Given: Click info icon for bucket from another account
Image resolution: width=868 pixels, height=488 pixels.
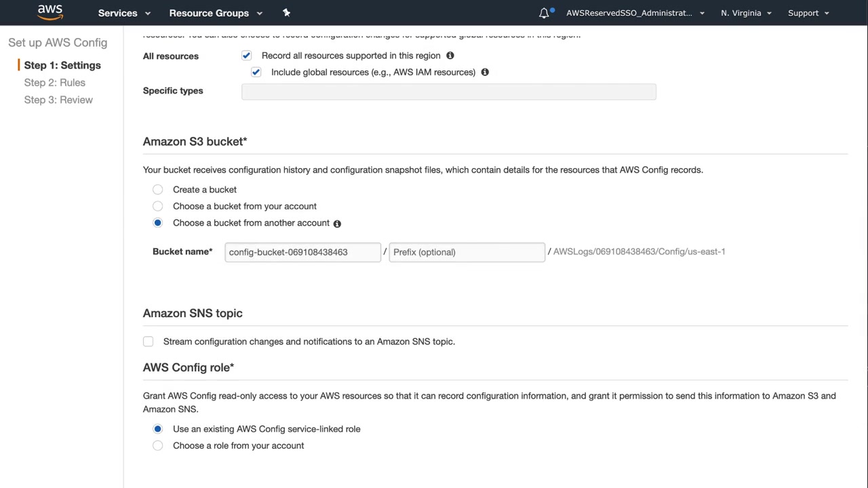Looking at the screenshot, I should 337,224.
